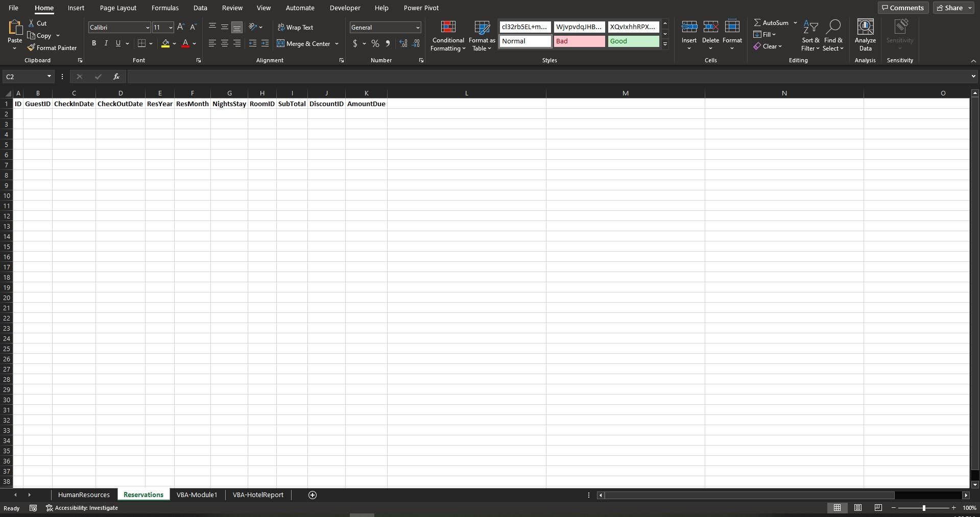Open the Font Color swatch menu

[194, 44]
